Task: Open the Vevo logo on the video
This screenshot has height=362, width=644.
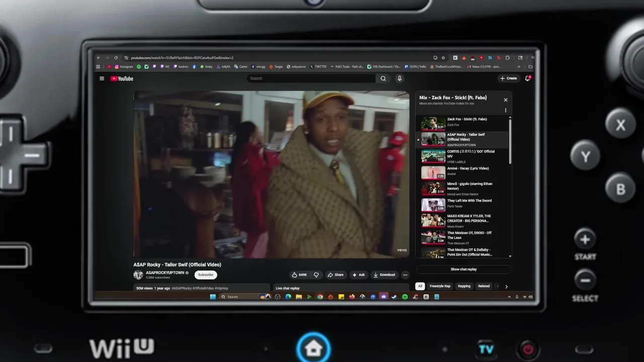Action: [401, 250]
